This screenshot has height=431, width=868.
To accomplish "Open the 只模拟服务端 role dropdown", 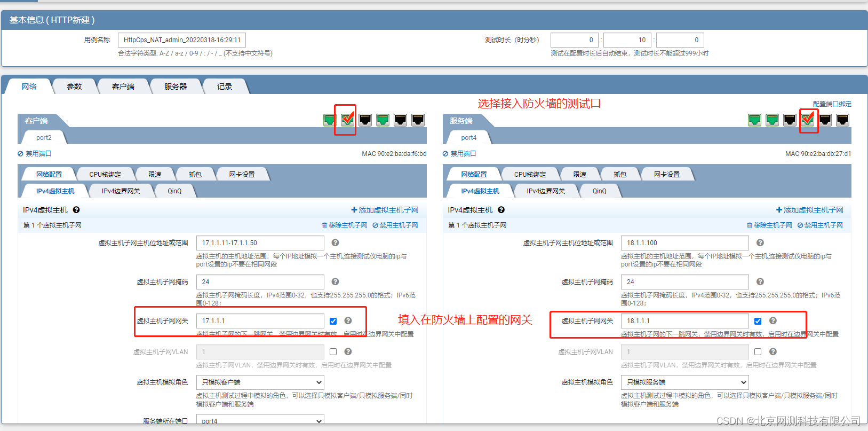I will click(x=685, y=382).
